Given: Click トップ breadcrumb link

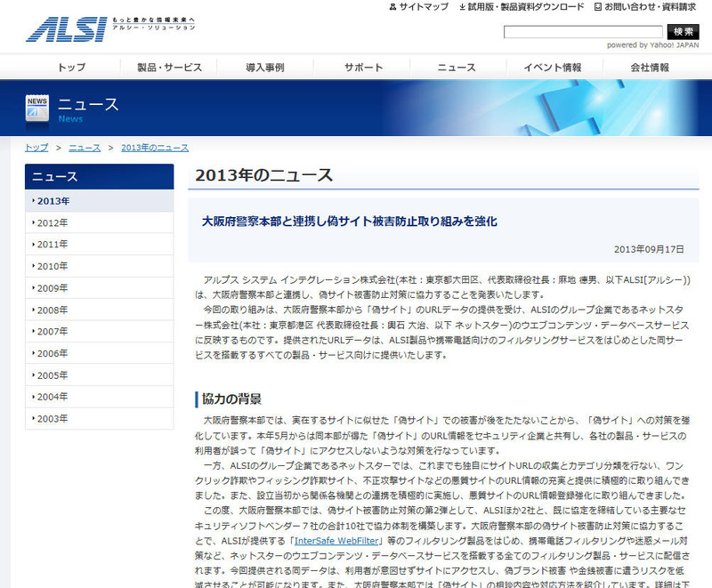Looking at the screenshot, I should (x=36, y=147).
